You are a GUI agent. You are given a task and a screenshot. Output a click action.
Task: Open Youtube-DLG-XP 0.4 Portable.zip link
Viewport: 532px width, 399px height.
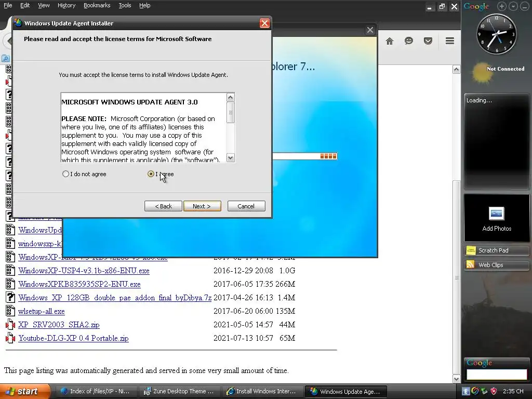pos(73,338)
